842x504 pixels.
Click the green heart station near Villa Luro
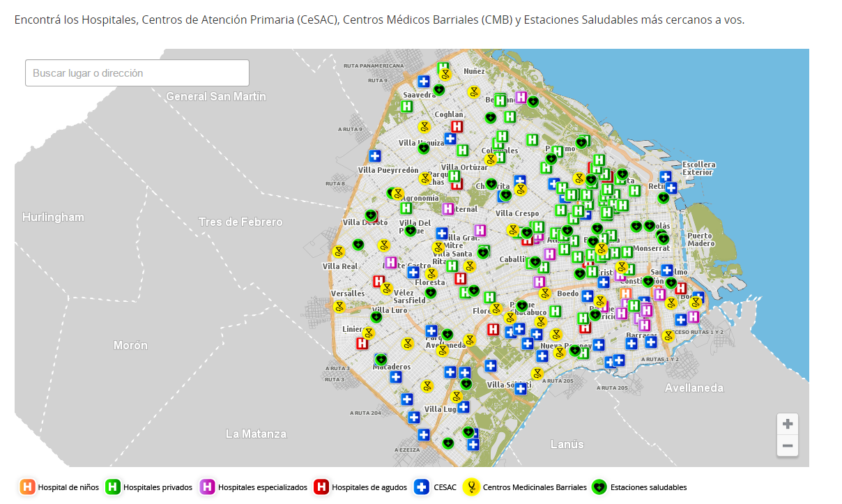[x=376, y=317]
